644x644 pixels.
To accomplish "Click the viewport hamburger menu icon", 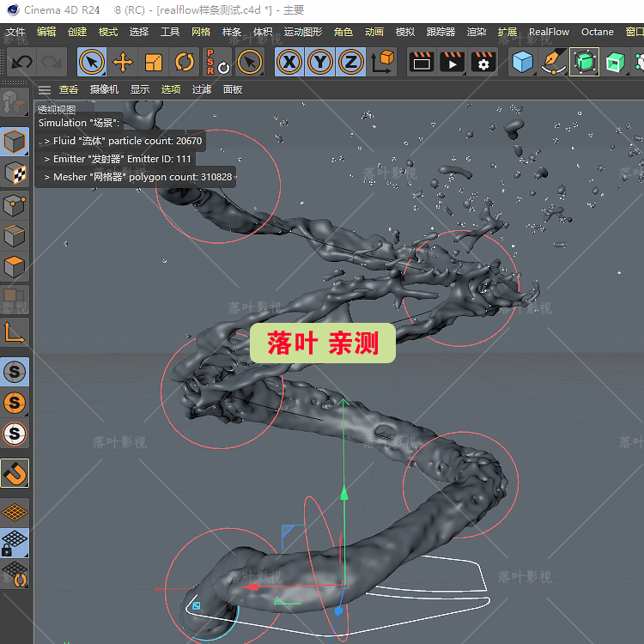I will click(45, 89).
